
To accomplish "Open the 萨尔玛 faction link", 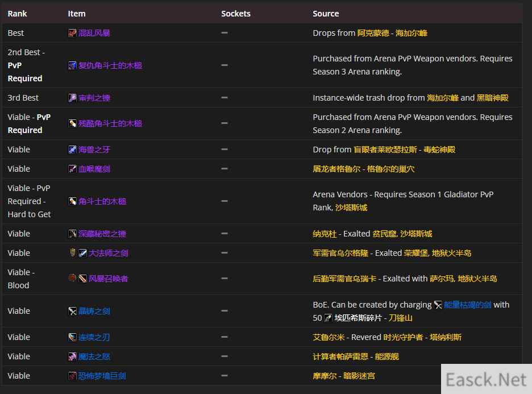I will 442,279.
